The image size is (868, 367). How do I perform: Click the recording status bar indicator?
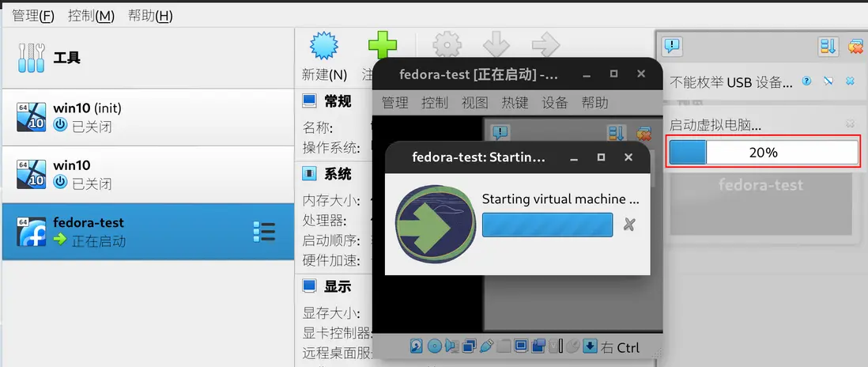click(538, 346)
